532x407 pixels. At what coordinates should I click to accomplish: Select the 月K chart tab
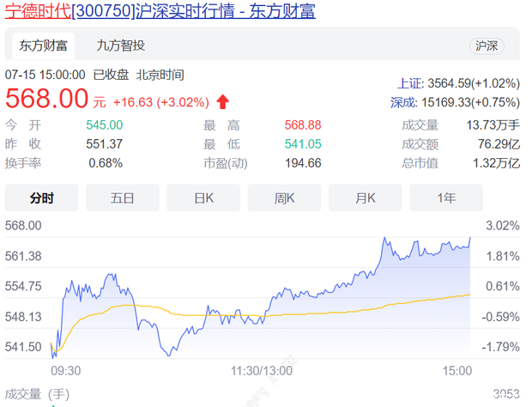tap(366, 197)
